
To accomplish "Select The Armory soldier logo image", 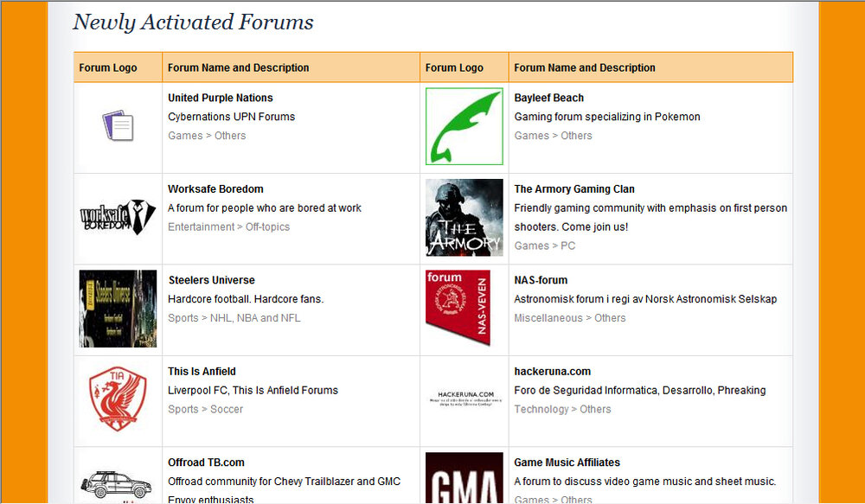I will tap(464, 218).
